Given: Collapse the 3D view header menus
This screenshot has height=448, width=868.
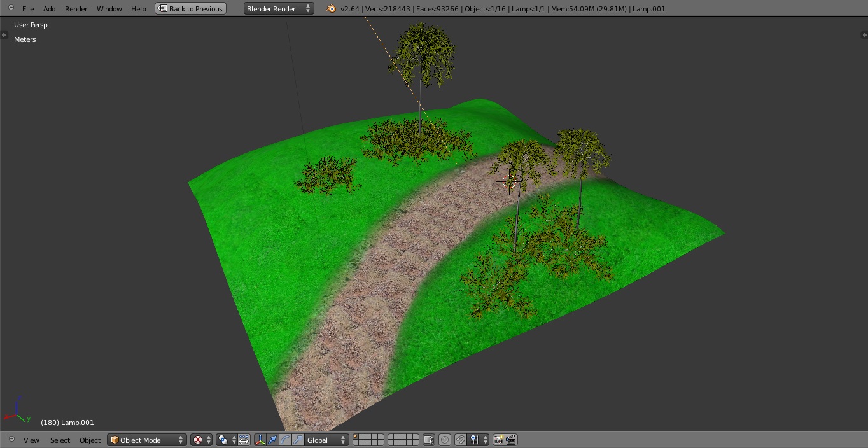Looking at the screenshot, I should pos(11,439).
